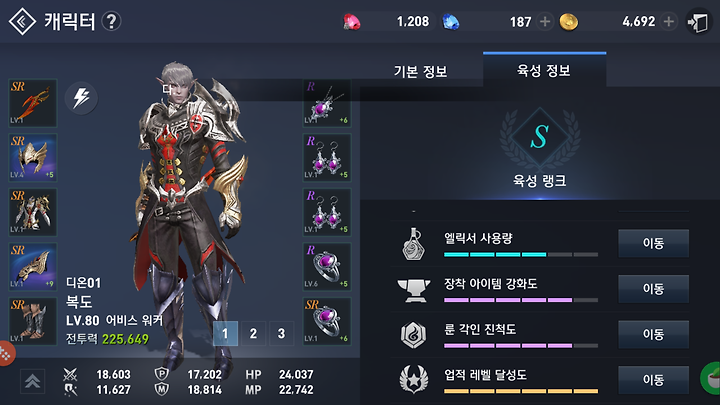The image size is (720, 405).
Task: Switch to equipment preset 3
Action: 281,333
